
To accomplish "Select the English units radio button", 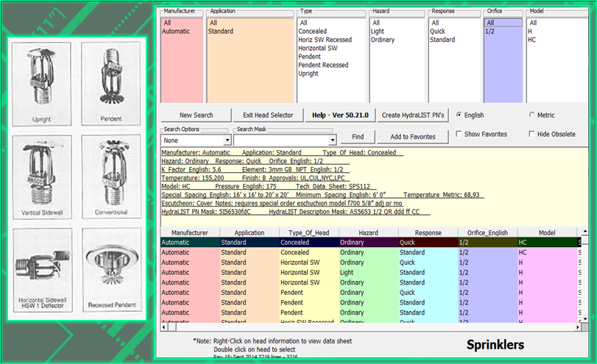I will point(459,115).
